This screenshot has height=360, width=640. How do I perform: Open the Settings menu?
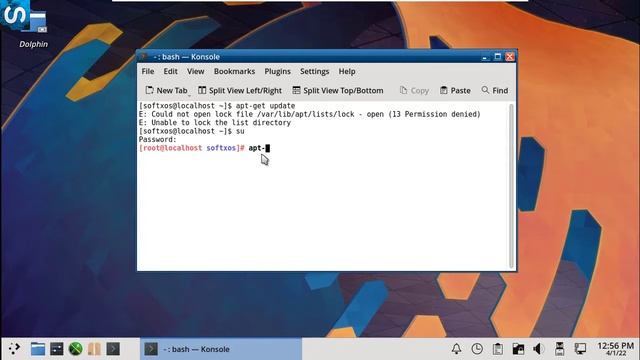tap(314, 71)
